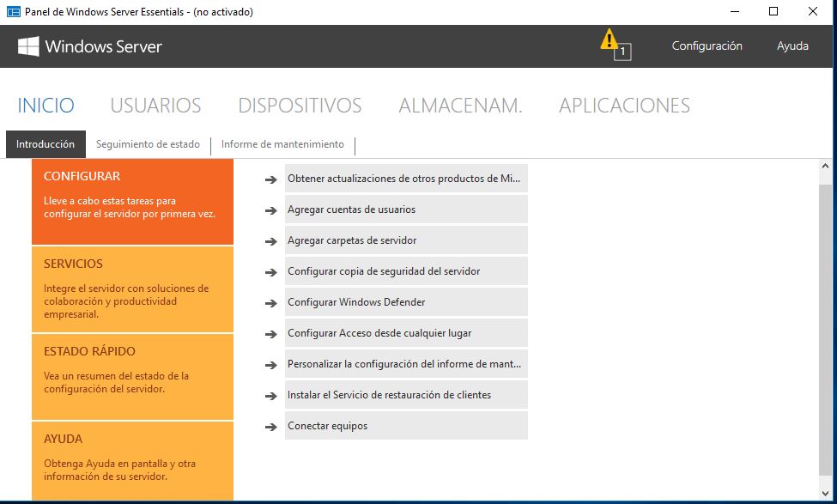Open the Configuración menu
Screen dimensions: 837x504
tap(707, 46)
